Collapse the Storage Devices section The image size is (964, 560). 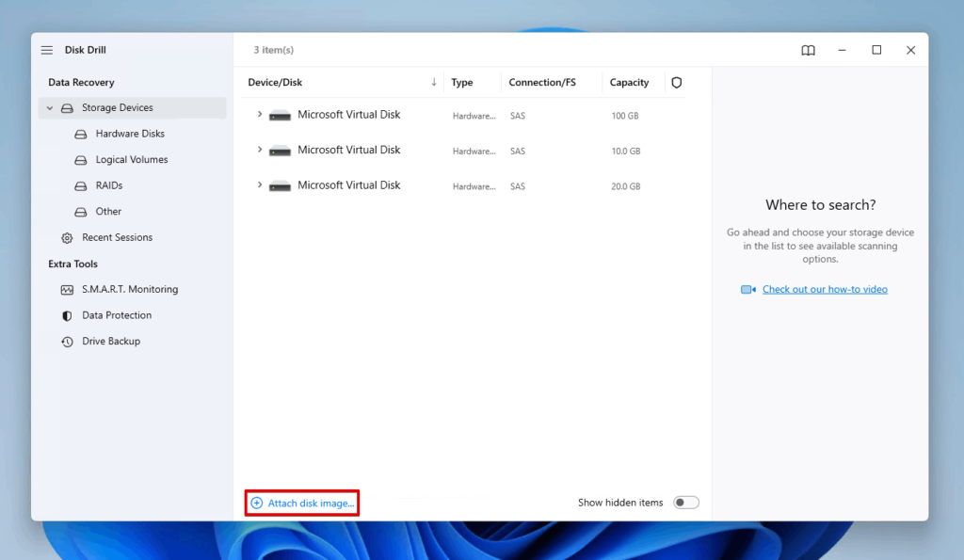49,107
